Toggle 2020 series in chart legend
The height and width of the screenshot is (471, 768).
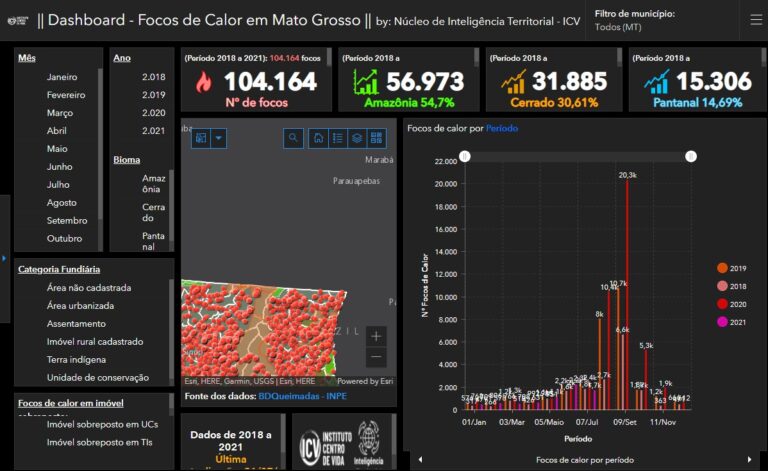(x=722, y=303)
